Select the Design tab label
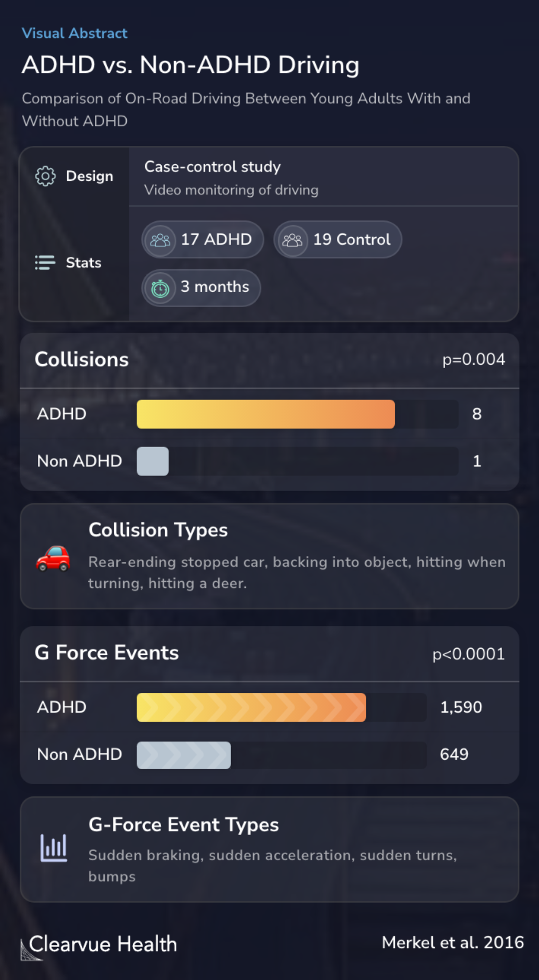The height and width of the screenshot is (980, 539). 89,176
